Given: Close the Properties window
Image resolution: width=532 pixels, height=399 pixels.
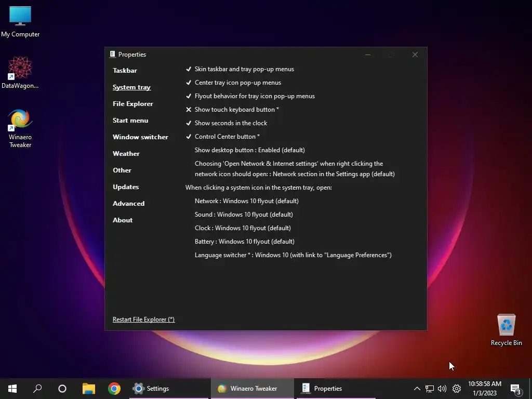Looking at the screenshot, I should [415, 55].
